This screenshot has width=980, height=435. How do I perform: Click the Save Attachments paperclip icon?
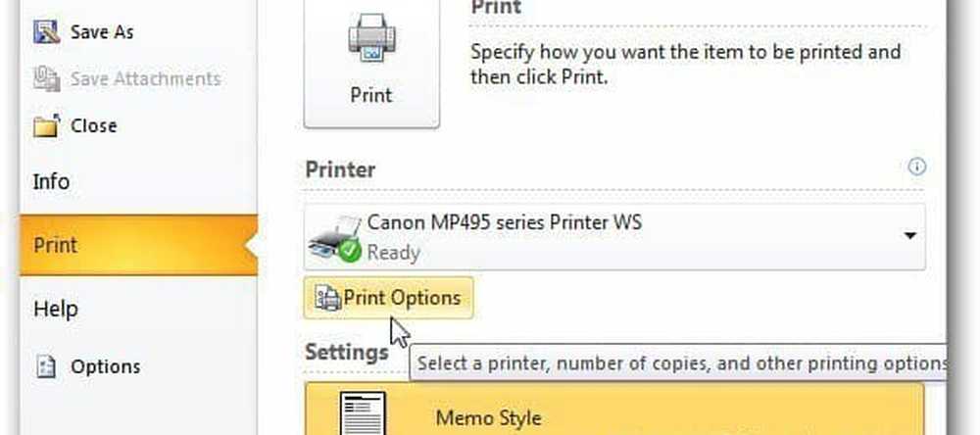tap(46, 78)
